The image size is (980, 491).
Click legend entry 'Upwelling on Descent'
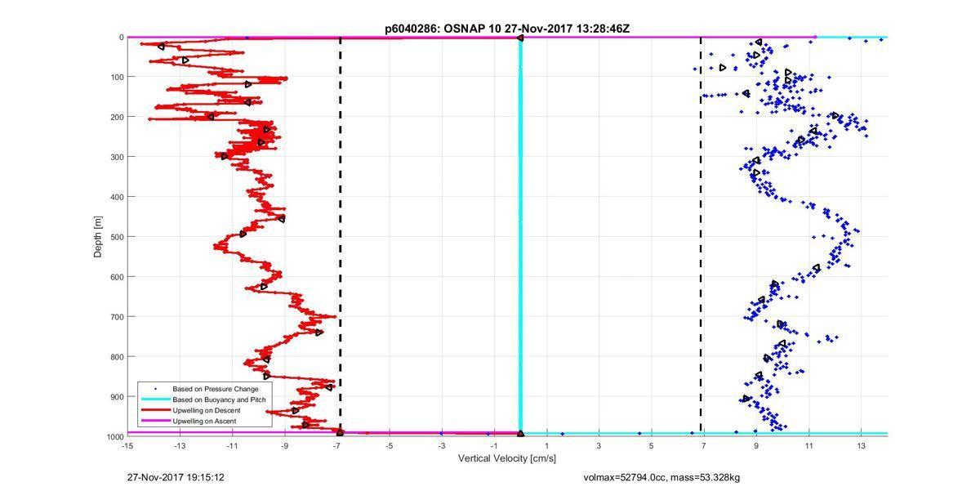tap(207, 410)
